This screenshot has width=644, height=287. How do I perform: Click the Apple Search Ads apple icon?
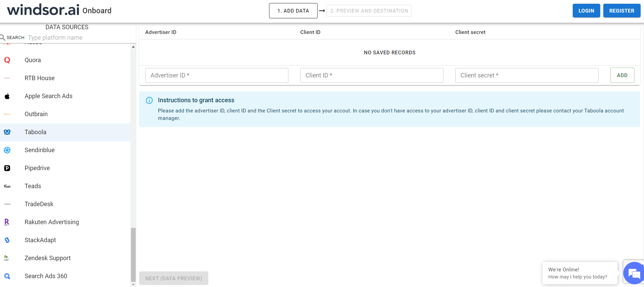pos(7,96)
